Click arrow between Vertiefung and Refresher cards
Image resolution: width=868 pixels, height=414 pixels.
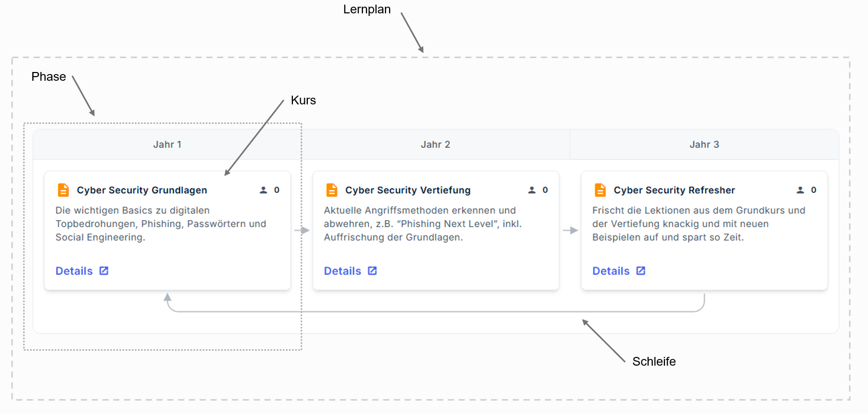[x=570, y=230]
